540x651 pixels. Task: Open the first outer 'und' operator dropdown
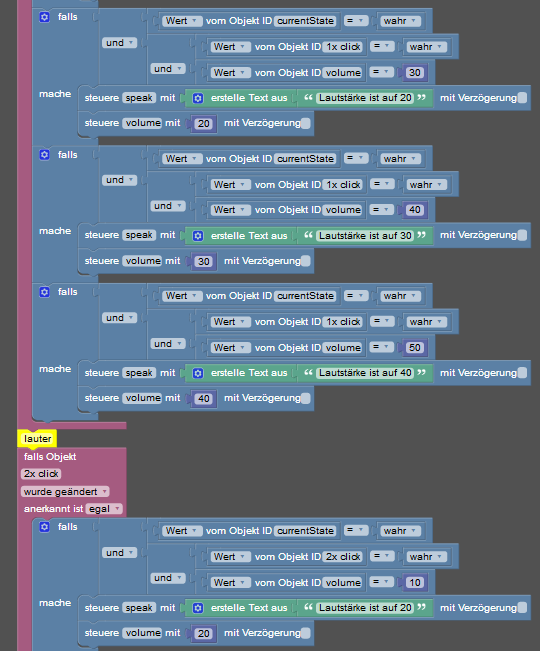coord(120,43)
